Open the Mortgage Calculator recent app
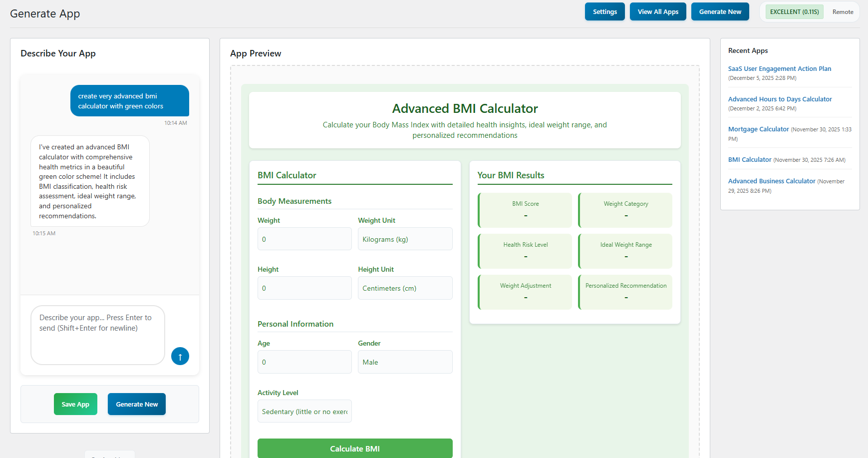Image resolution: width=868 pixels, height=458 pixels. coord(758,129)
